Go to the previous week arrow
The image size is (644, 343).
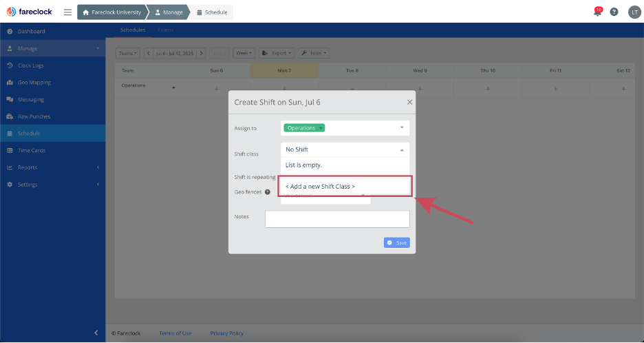point(148,53)
